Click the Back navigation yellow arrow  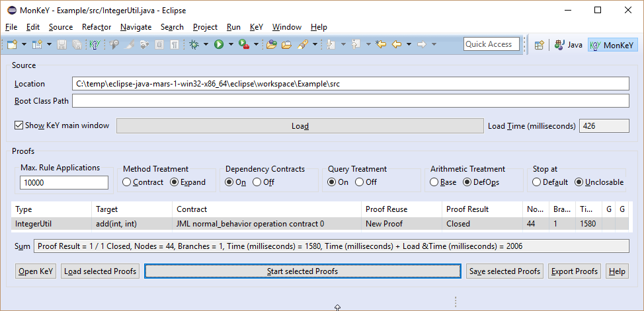pos(396,44)
